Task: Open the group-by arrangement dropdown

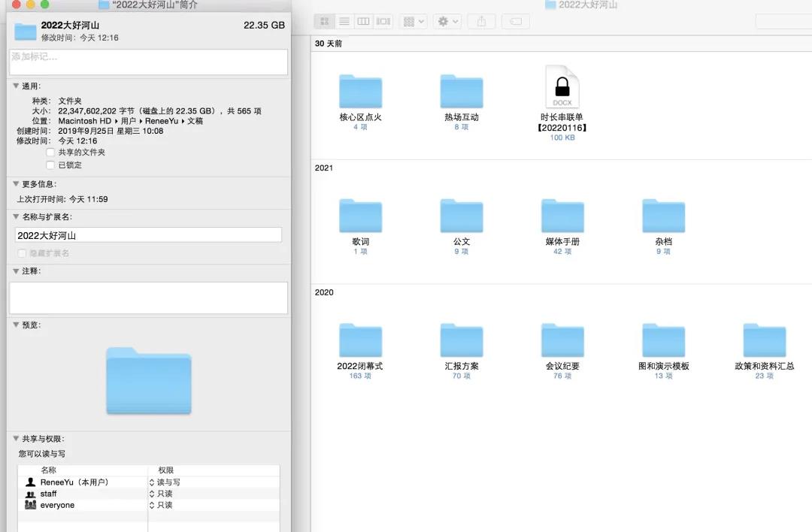Action: [x=413, y=22]
